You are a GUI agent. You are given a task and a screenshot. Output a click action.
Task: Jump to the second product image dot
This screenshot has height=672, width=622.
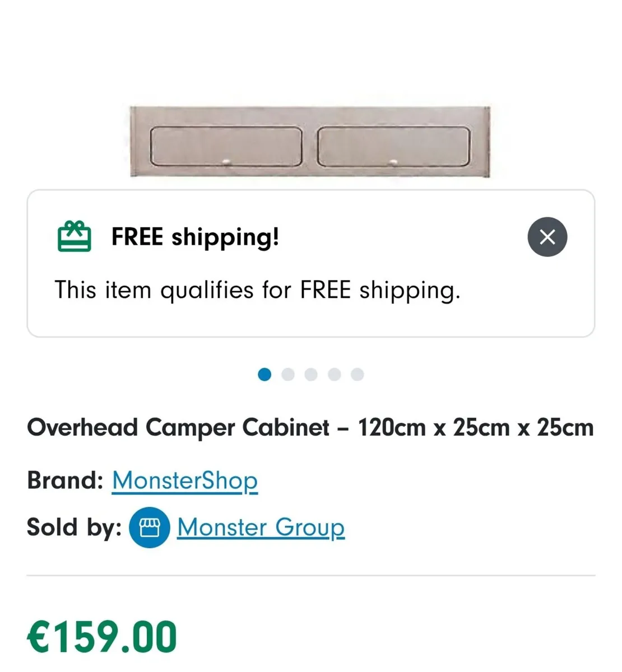[288, 375]
